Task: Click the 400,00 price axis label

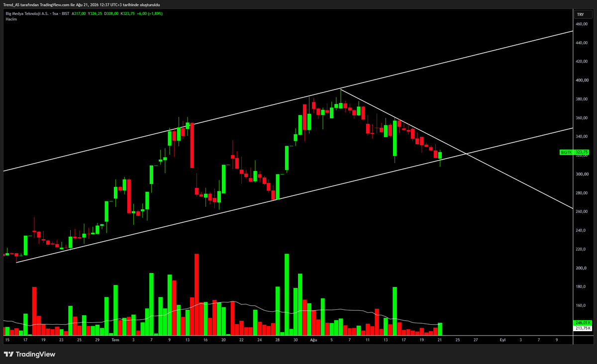Action: 583,80
